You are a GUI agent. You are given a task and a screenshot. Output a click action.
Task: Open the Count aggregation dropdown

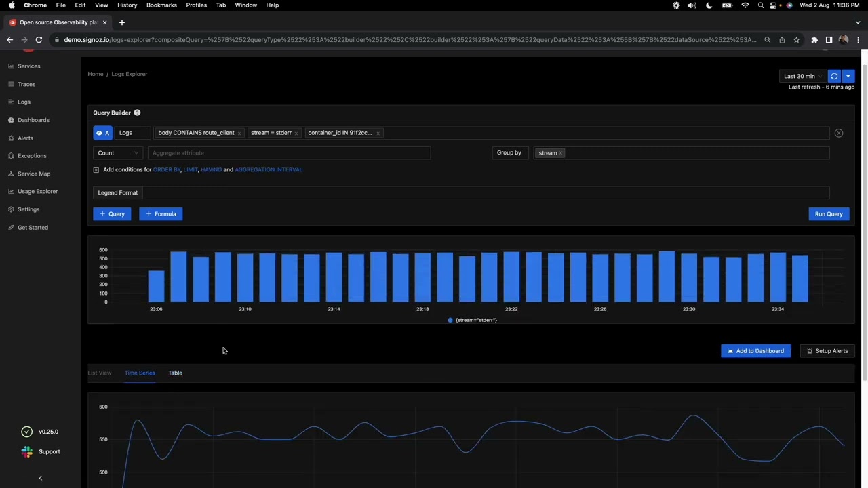pyautogui.click(x=118, y=153)
